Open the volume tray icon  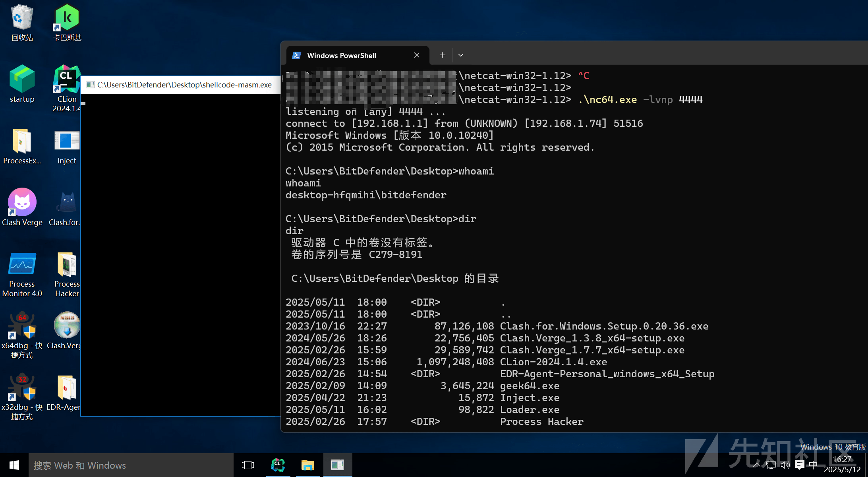[785, 465]
